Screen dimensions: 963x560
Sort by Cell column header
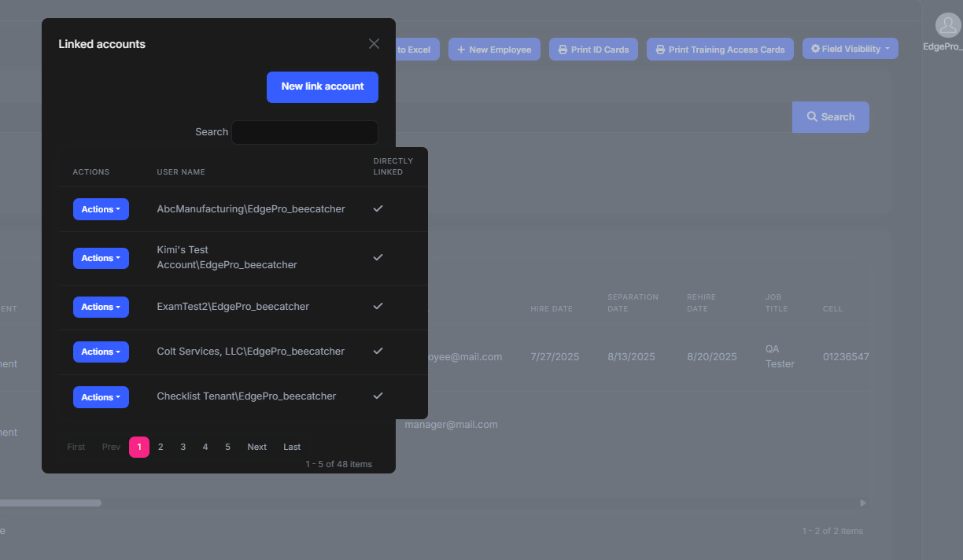(832, 309)
